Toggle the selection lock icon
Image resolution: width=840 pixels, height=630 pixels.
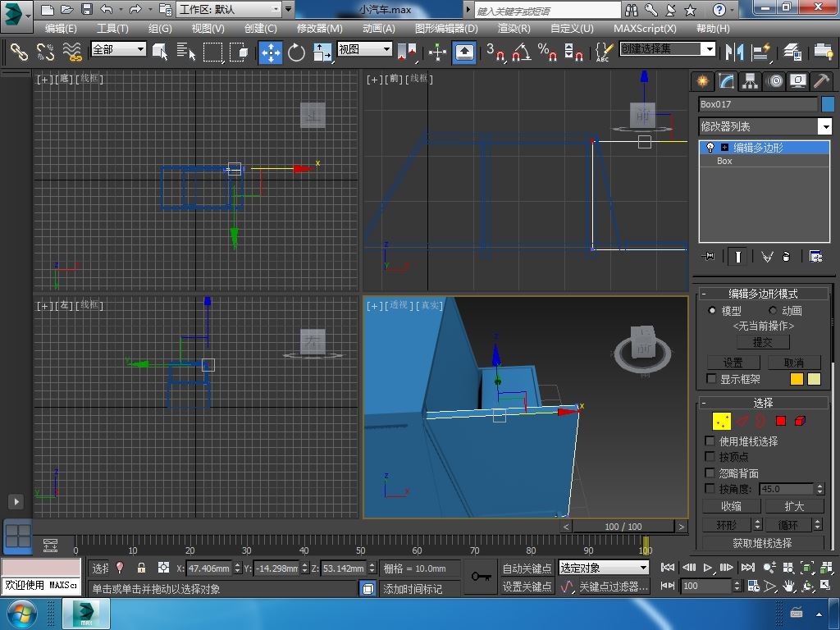tap(141, 568)
